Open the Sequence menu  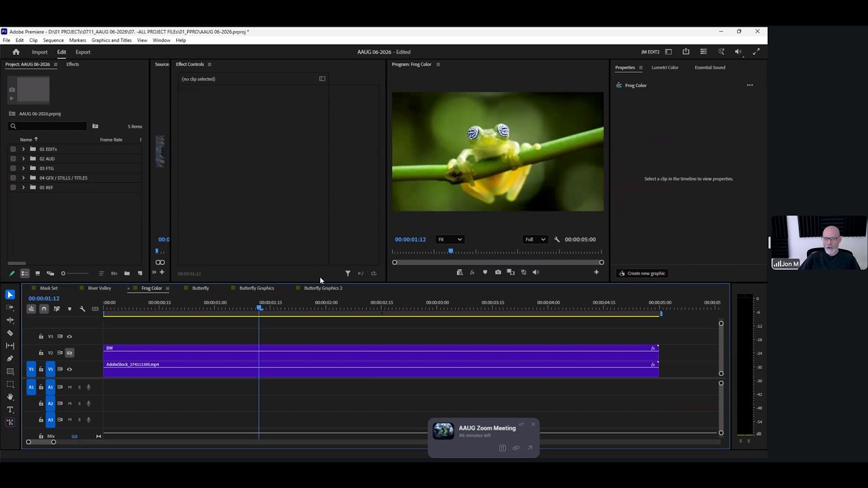(53, 40)
